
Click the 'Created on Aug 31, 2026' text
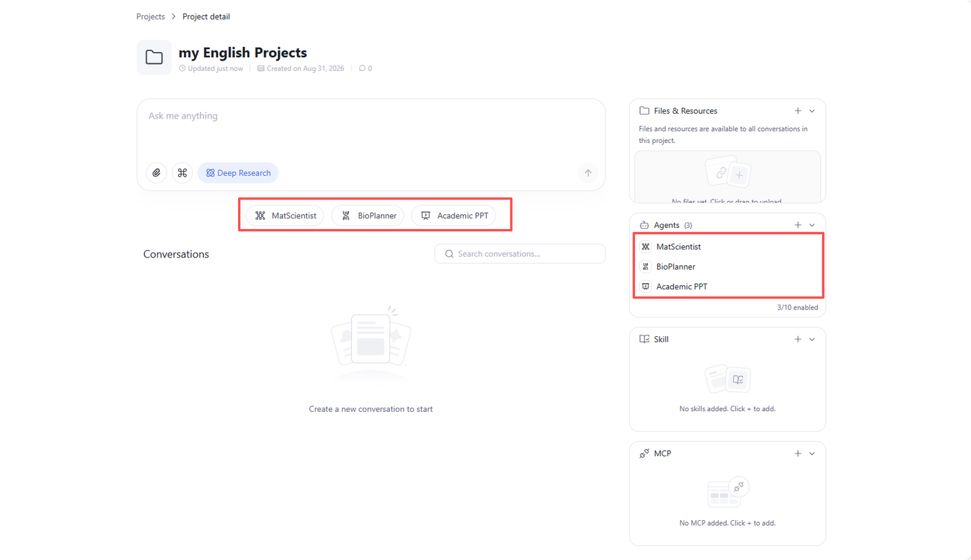305,68
